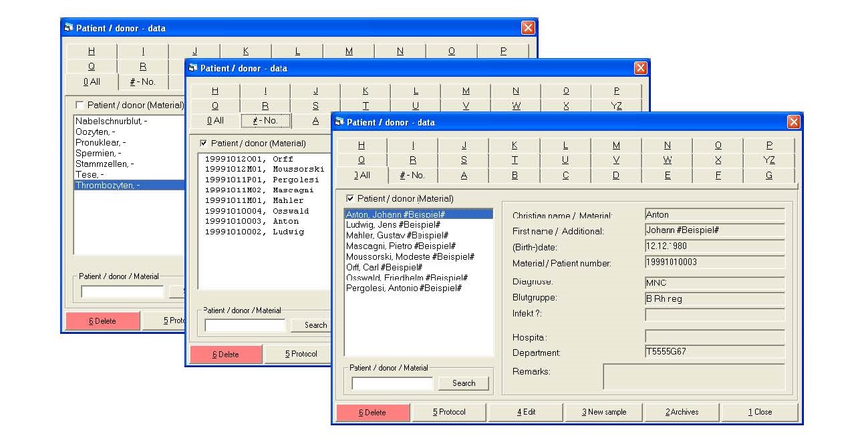The width and height of the screenshot is (868, 446).
Task: Select Mahler, Gustav in the patient list
Action: point(397,235)
